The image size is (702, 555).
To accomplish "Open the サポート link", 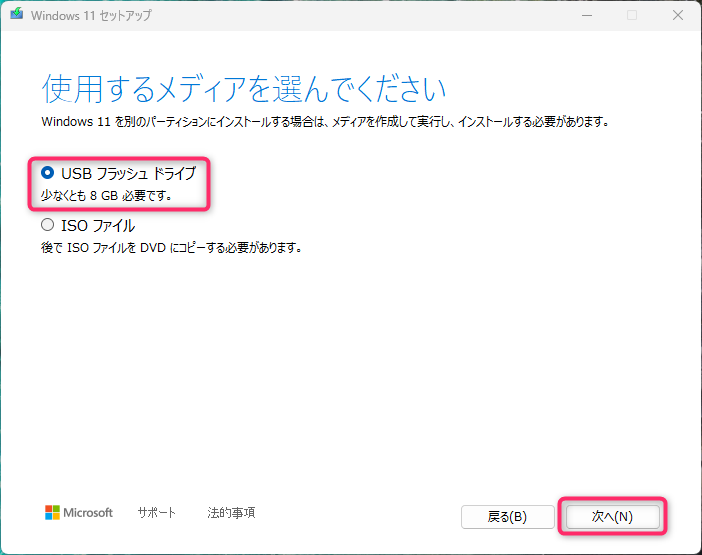I will click(157, 512).
